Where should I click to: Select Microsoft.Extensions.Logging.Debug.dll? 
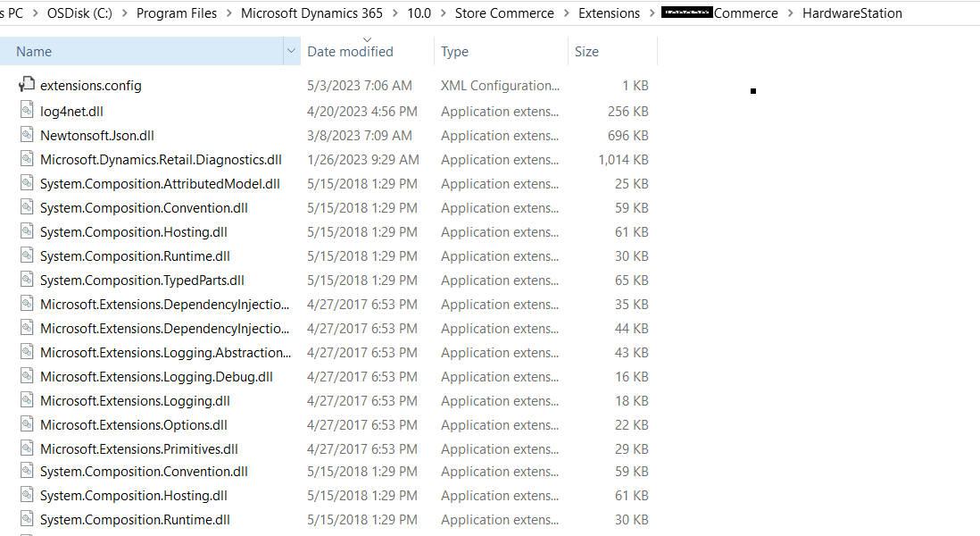[x=156, y=376]
